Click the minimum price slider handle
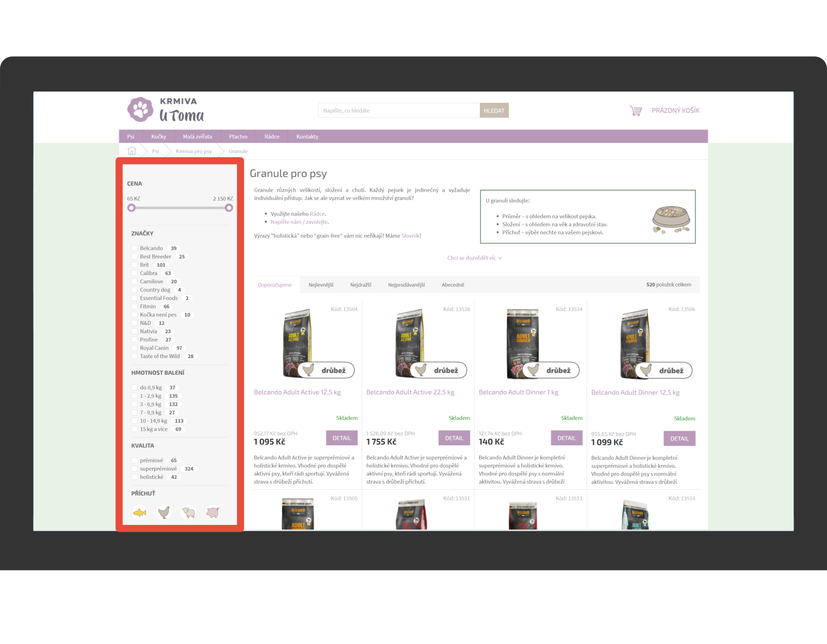 (x=131, y=208)
